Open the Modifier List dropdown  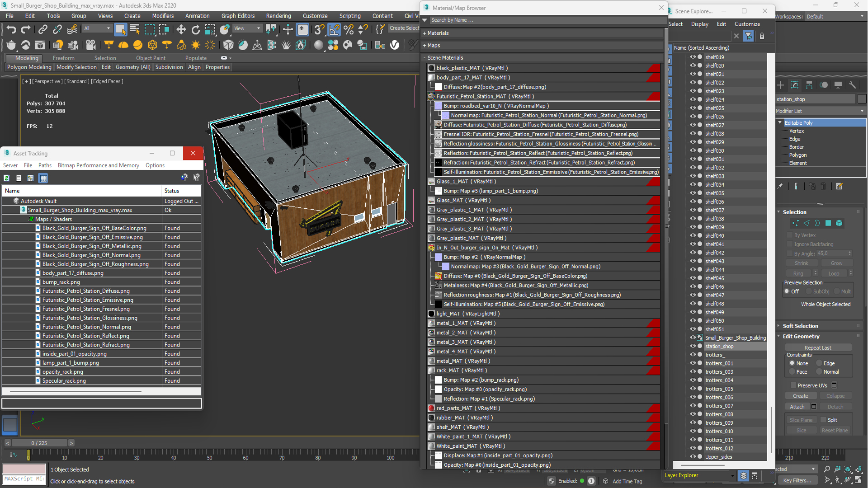820,111
